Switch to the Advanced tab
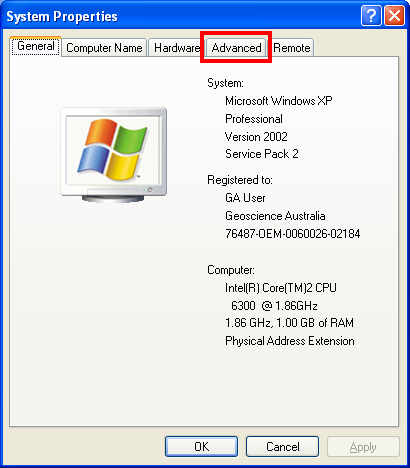Viewport: 410px width, 468px height. pyautogui.click(x=236, y=48)
